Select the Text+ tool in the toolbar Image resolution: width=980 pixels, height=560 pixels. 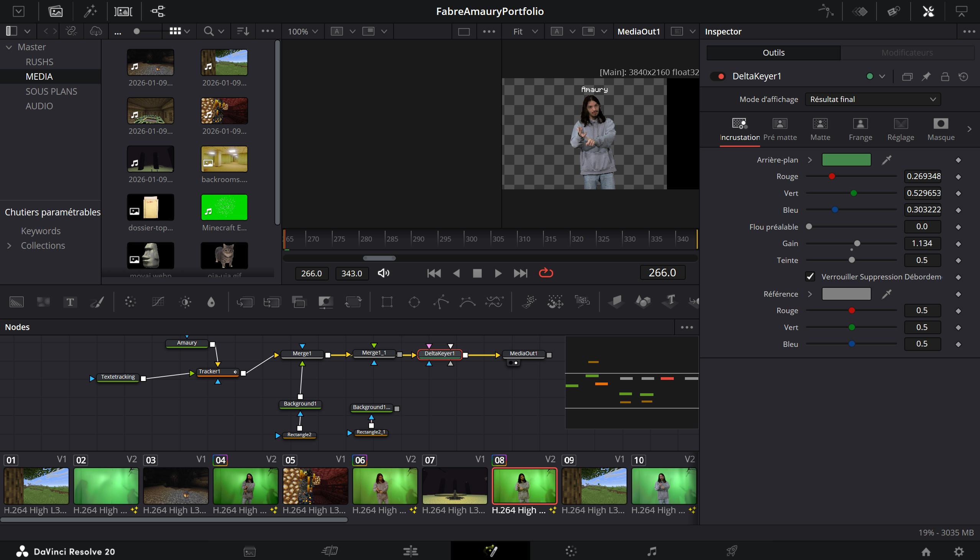coord(70,302)
